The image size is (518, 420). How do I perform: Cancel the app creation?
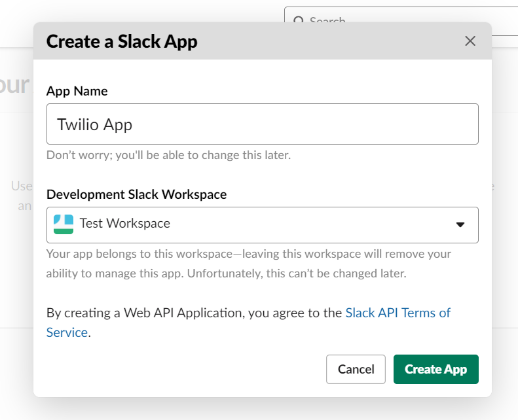[x=356, y=369]
